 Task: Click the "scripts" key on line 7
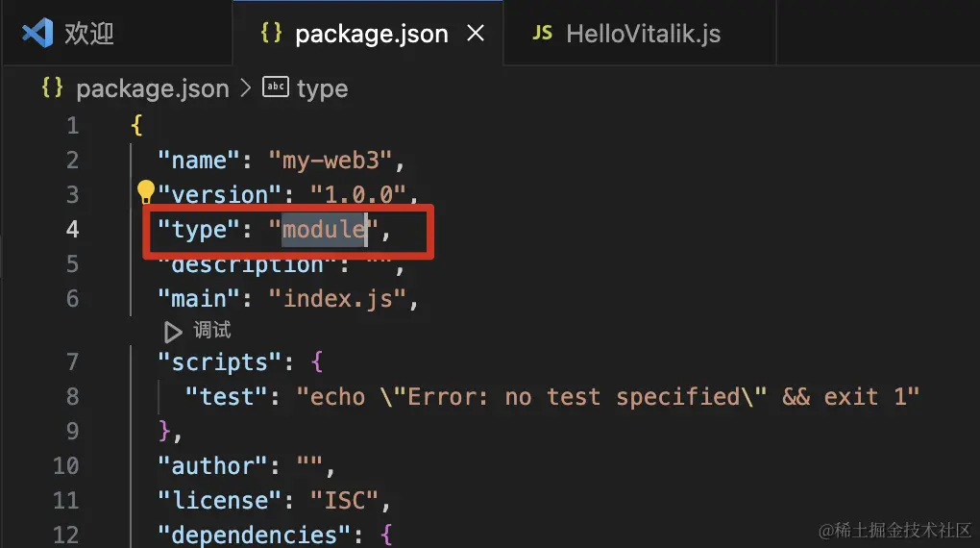(x=212, y=362)
